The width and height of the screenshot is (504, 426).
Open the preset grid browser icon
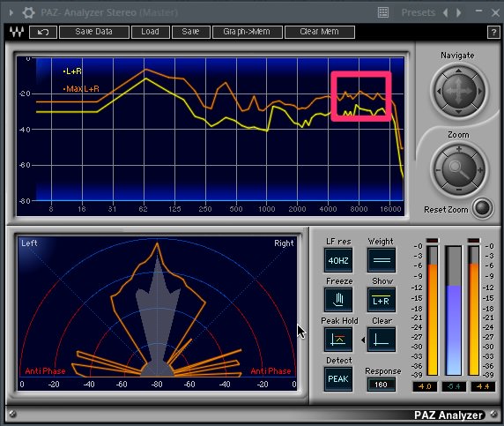382,13
